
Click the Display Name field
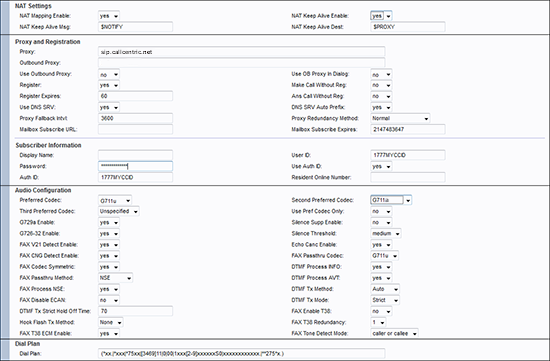pyautogui.click(x=135, y=155)
